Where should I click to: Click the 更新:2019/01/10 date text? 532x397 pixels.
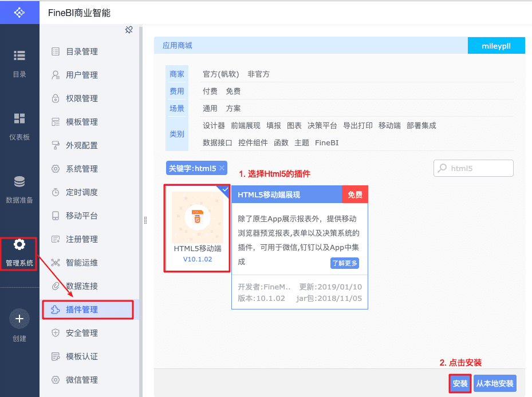tap(330, 287)
